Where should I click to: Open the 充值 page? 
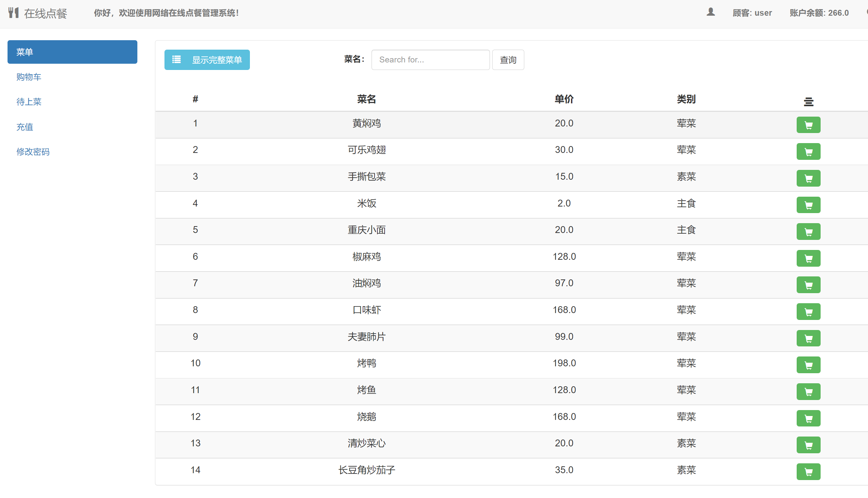click(25, 126)
